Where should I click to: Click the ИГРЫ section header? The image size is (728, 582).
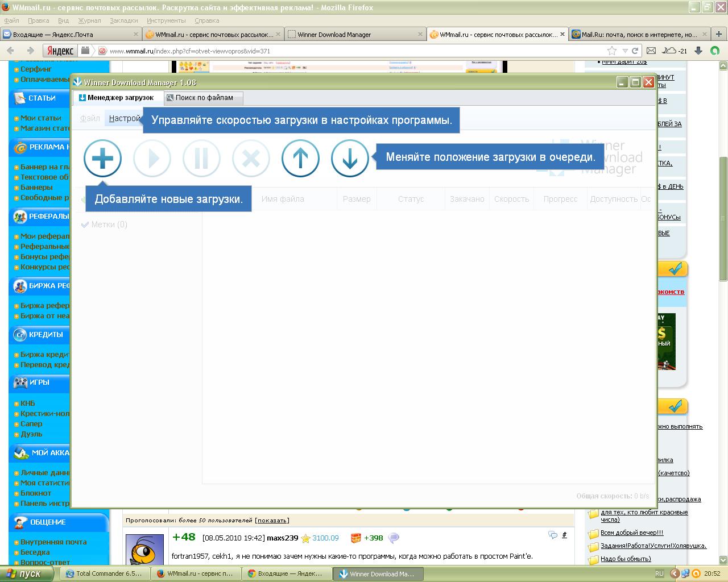pos(39,382)
